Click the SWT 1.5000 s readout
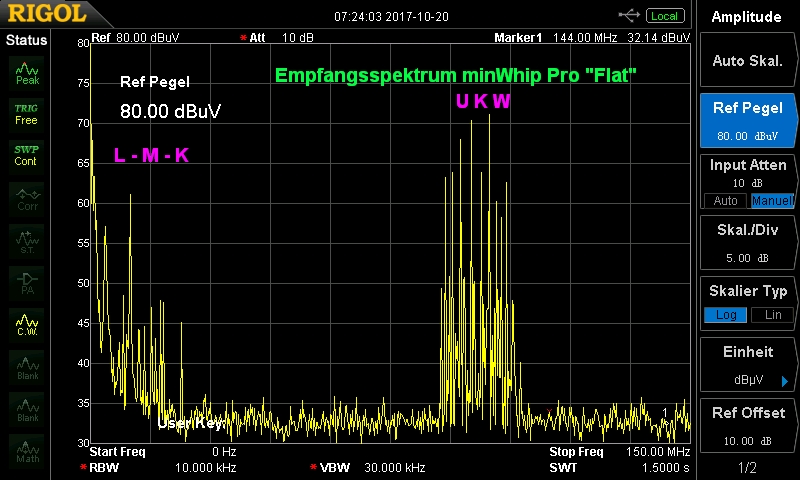 point(619,468)
